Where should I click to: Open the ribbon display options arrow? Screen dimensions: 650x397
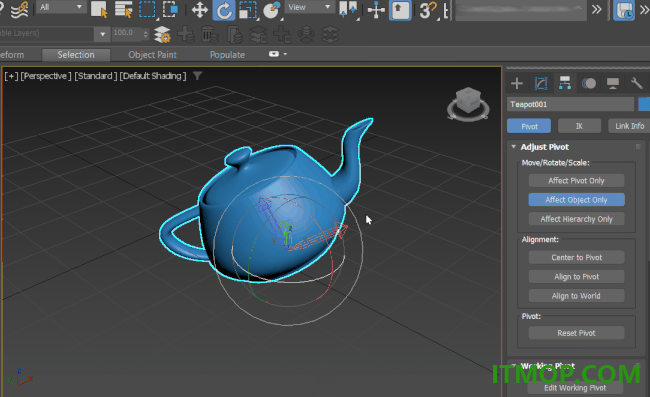tap(285, 54)
